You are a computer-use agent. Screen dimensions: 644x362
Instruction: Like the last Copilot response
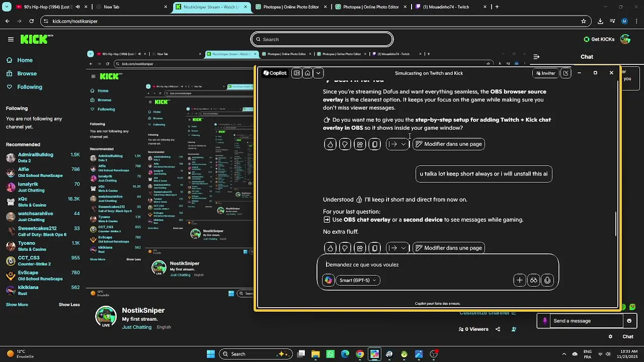pos(330,248)
